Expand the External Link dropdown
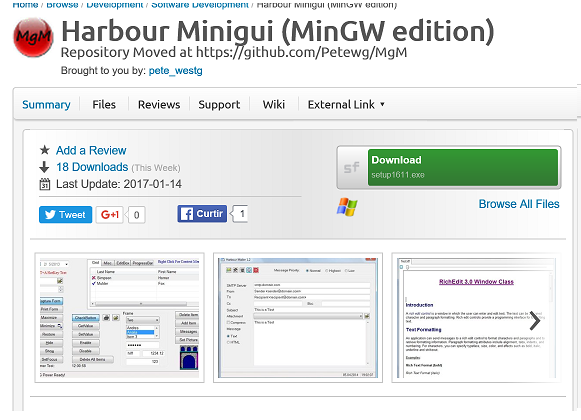 [346, 105]
